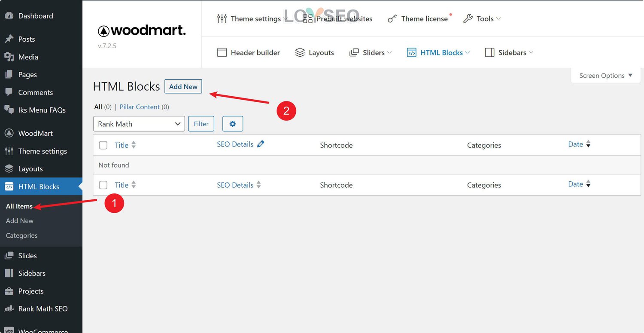Click the Header builder window icon
The width and height of the screenshot is (644, 333).
[x=222, y=52]
